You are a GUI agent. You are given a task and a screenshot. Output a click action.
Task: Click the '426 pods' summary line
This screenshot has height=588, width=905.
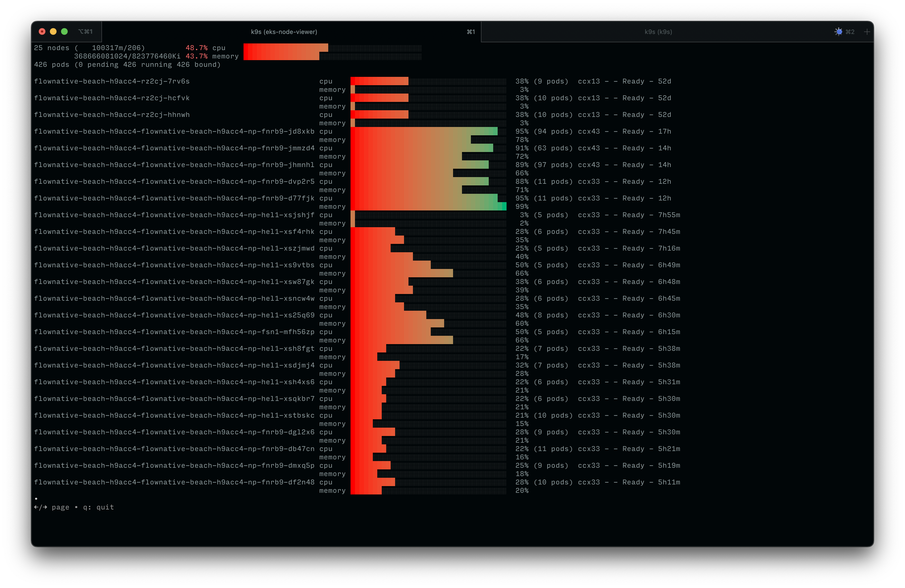coord(127,65)
